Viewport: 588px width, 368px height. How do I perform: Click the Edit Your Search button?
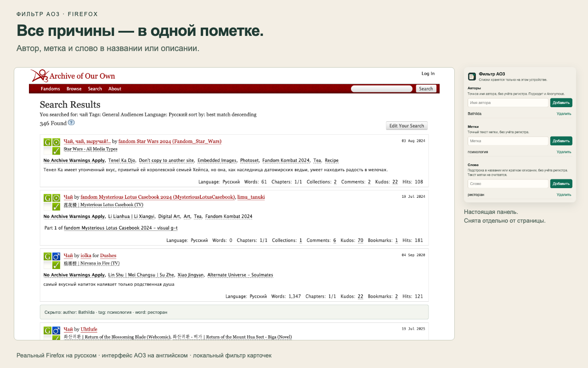[x=407, y=126]
